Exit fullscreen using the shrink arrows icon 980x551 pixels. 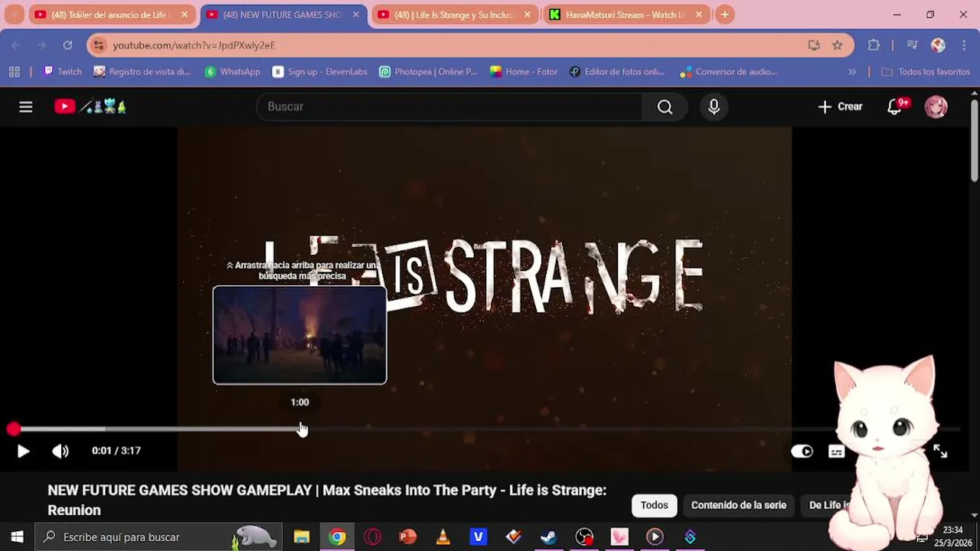tap(940, 452)
